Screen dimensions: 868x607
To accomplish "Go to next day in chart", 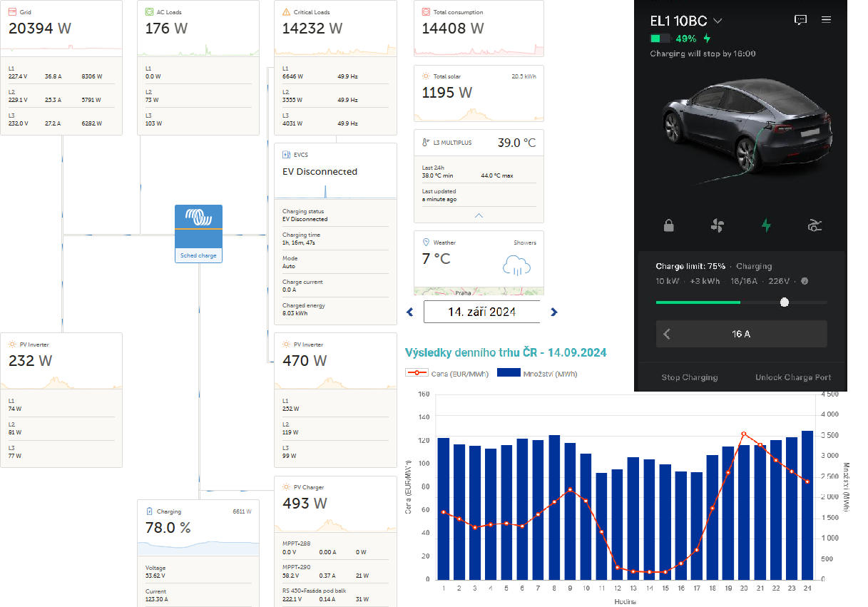I will tap(553, 312).
